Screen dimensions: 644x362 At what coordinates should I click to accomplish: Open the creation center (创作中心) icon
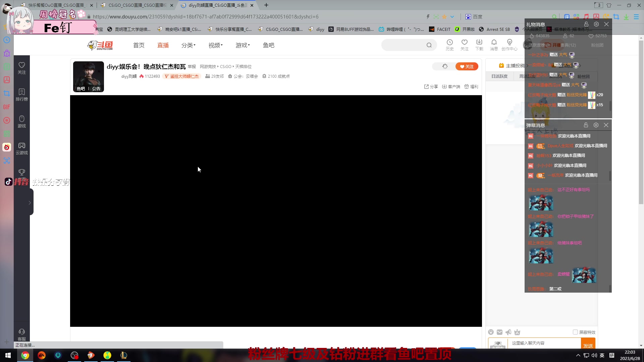tap(509, 45)
